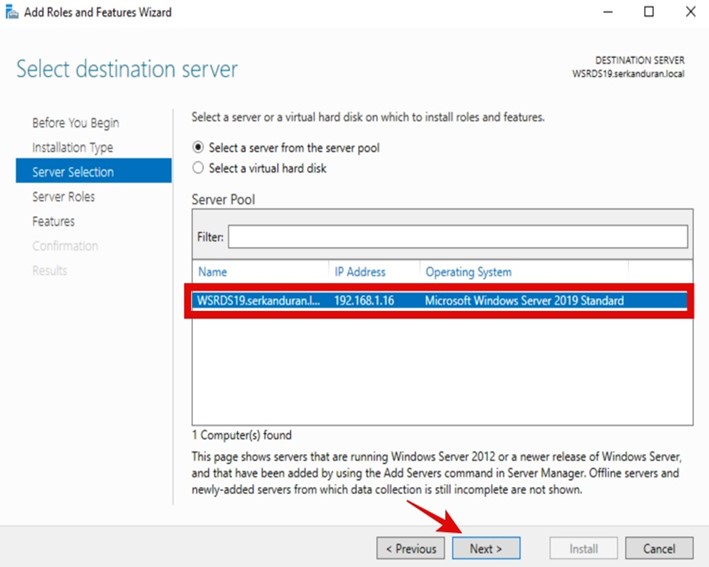Minimize the wizard window
The image size is (709, 567).
coord(608,12)
